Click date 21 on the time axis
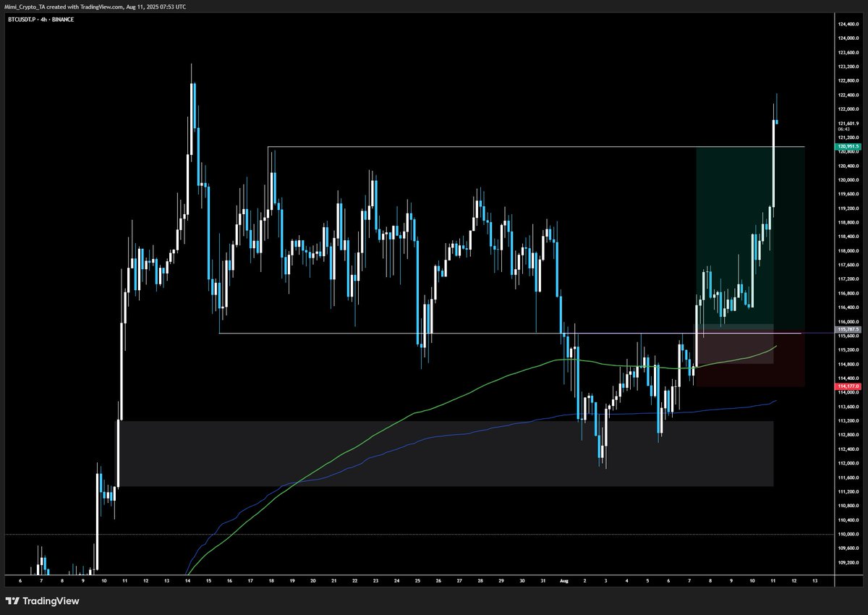 coord(334,581)
